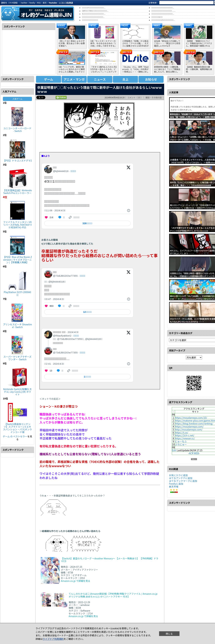Open the 12 replies button on second tweet
This screenshot has width=215, height=644.
tap(87, 312)
